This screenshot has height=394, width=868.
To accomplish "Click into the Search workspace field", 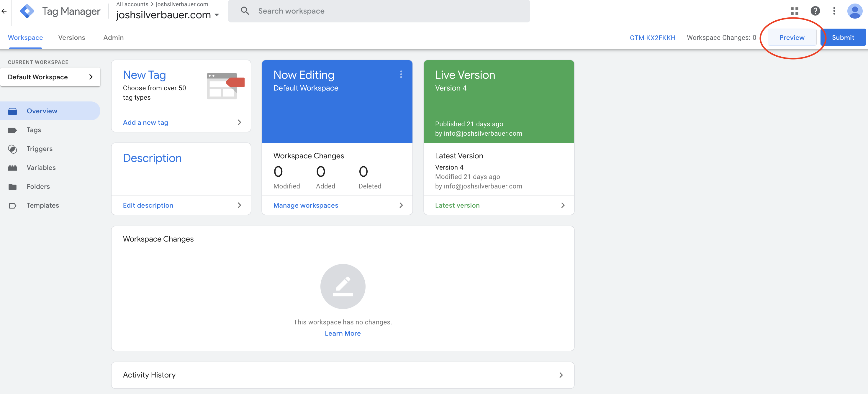I will pyautogui.click(x=379, y=11).
